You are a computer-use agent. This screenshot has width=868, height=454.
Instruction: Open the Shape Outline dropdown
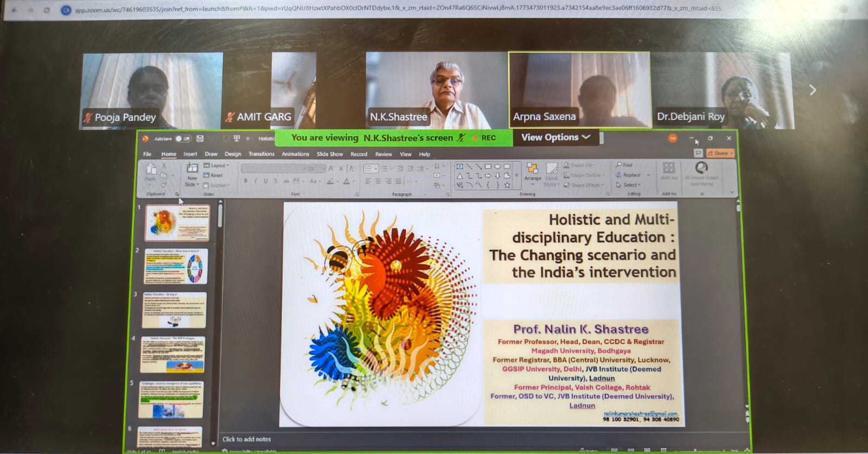pyautogui.click(x=584, y=175)
